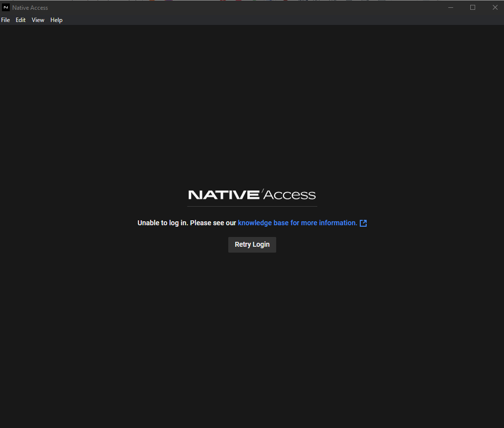The height and width of the screenshot is (428, 504).
Task: Close the Native Access window
Action: (495, 7)
